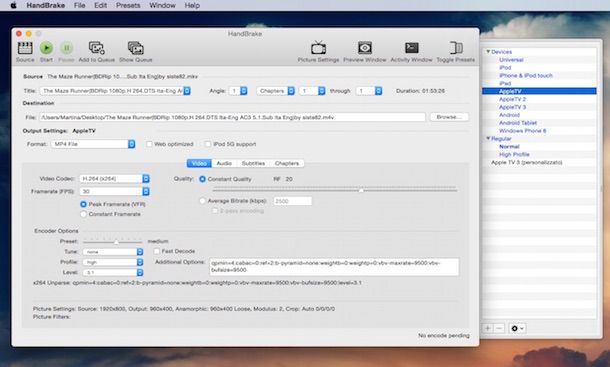This screenshot has height=367, width=610.
Task: Collapse the Devices preset group
Action: click(x=488, y=51)
